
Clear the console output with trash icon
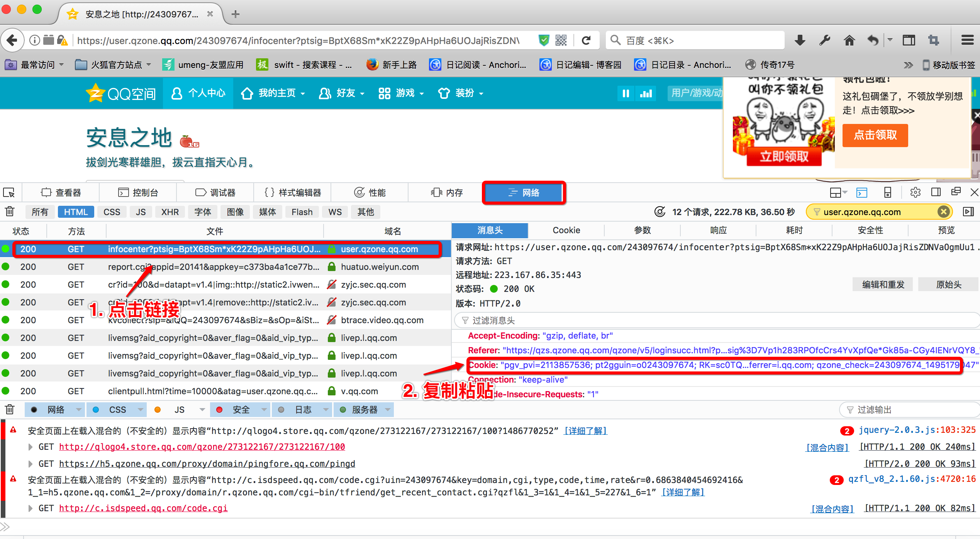click(10, 409)
